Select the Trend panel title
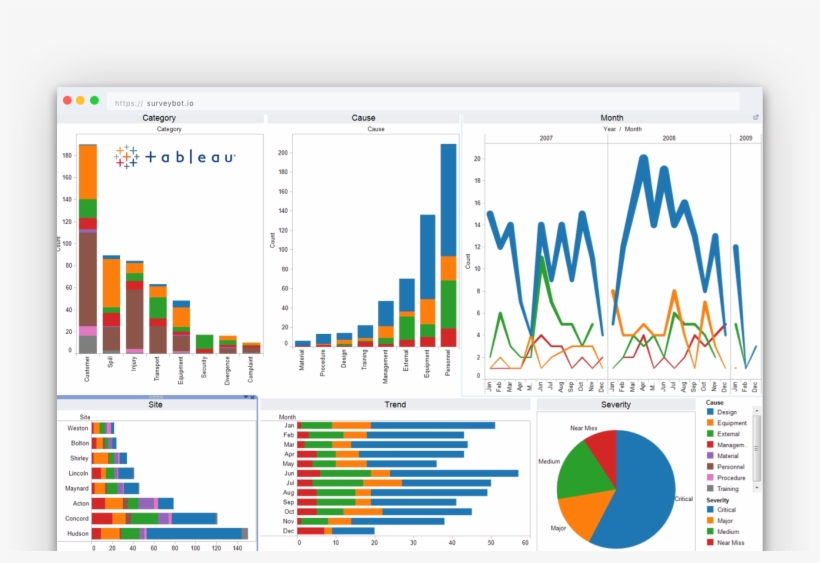Screen dimensions: 820x563 [395, 405]
